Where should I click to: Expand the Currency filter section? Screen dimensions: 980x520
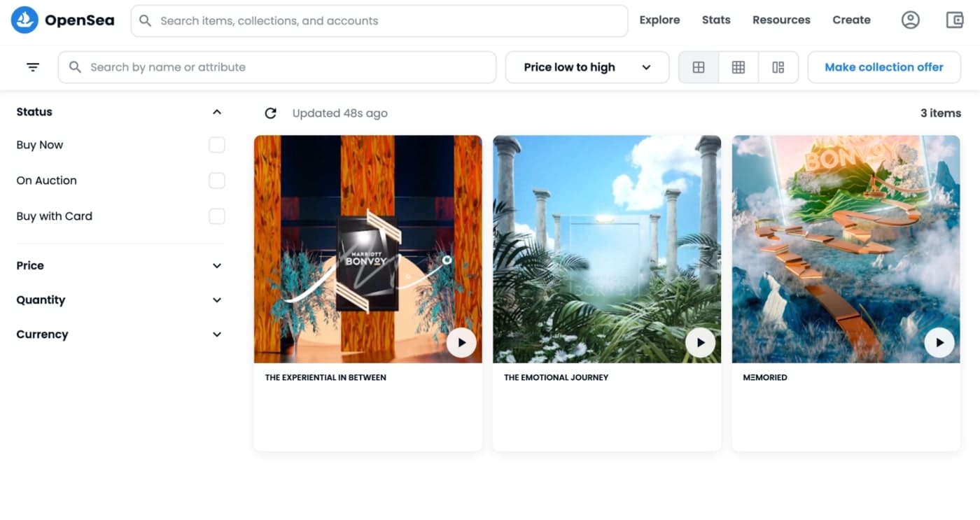pos(217,335)
